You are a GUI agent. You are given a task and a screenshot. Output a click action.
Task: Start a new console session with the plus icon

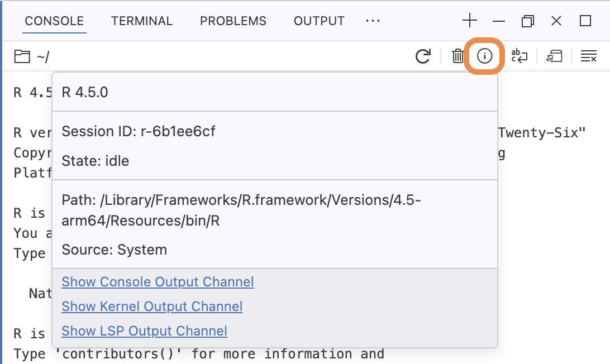coord(470,21)
